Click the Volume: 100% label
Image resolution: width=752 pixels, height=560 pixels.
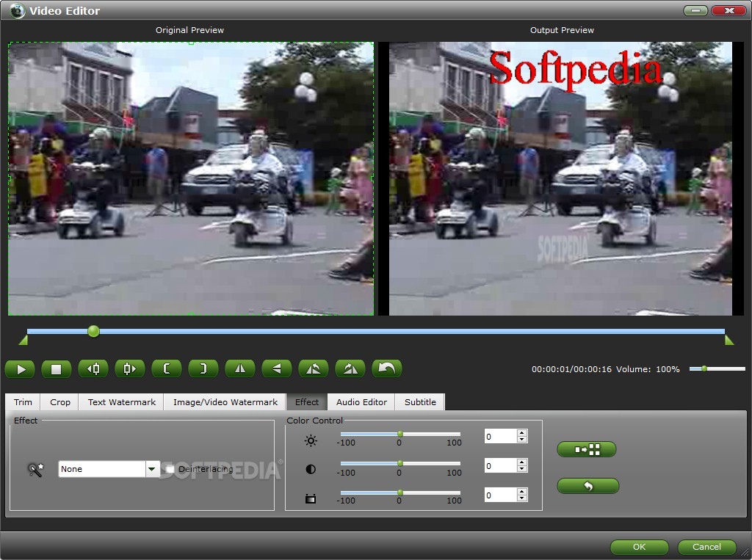click(648, 369)
